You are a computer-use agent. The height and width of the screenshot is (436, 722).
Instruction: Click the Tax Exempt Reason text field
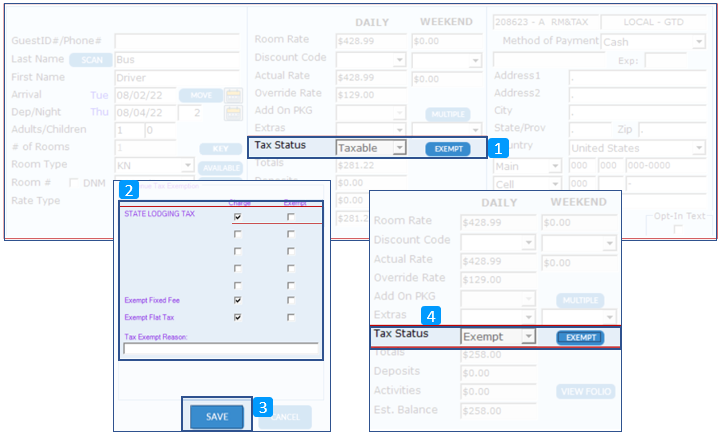tap(221, 350)
